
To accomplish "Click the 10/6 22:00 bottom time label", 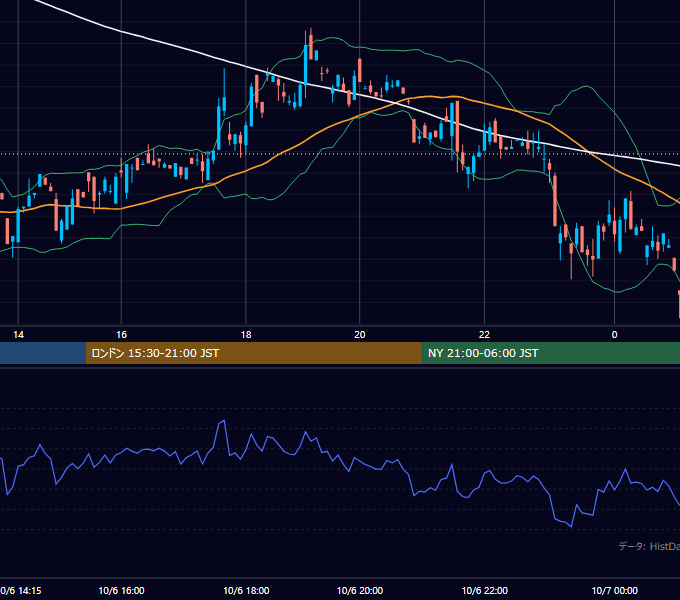I will tap(484, 590).
